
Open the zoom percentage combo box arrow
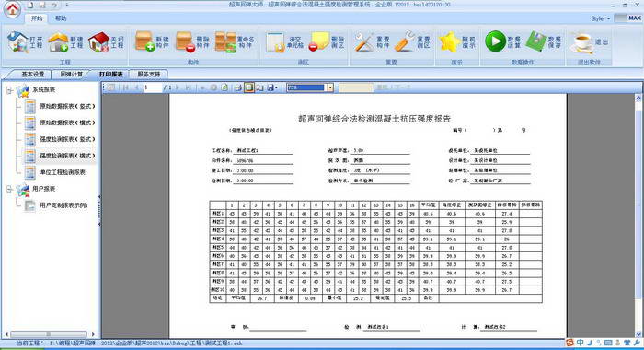(330, 87)
